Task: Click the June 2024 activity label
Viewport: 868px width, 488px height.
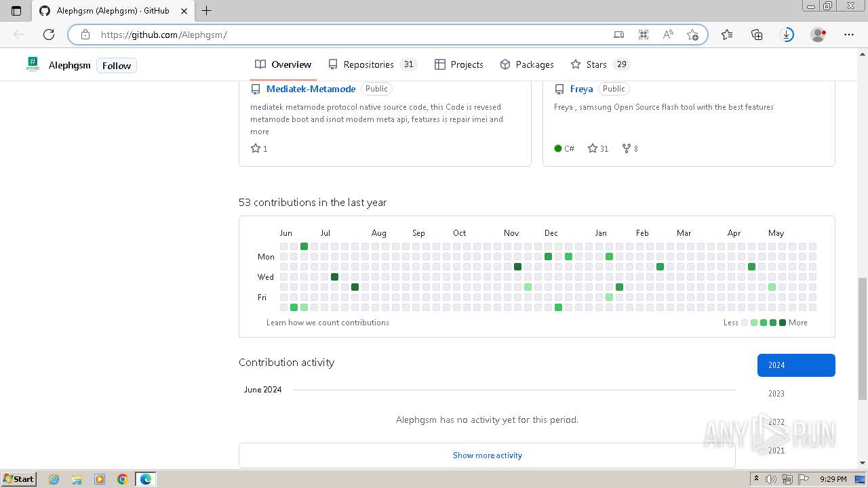Action: (262, 390)
